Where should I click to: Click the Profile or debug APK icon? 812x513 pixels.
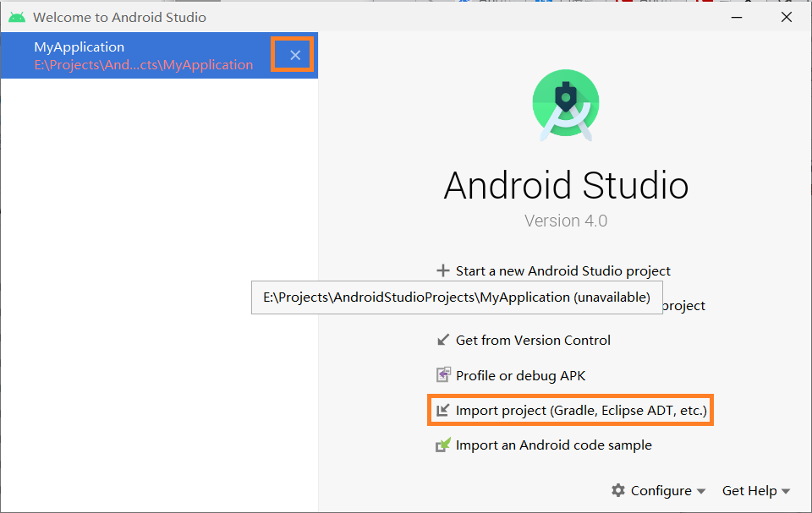(442, 374)
